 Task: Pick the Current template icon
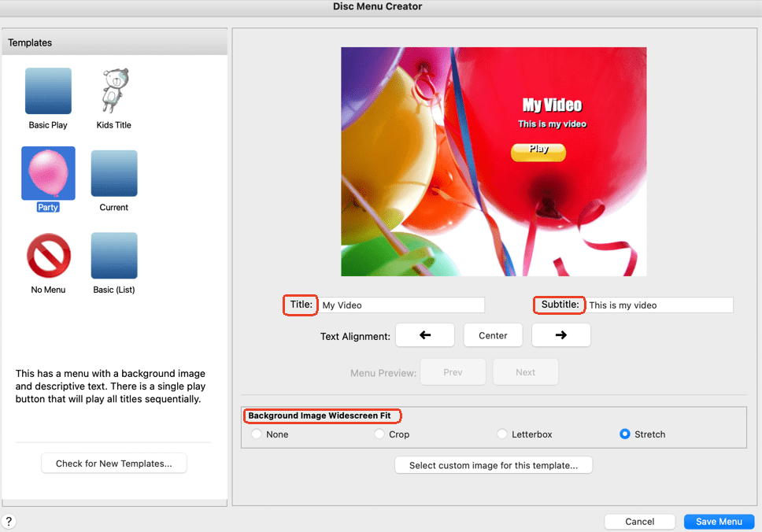tap(114, 173)
